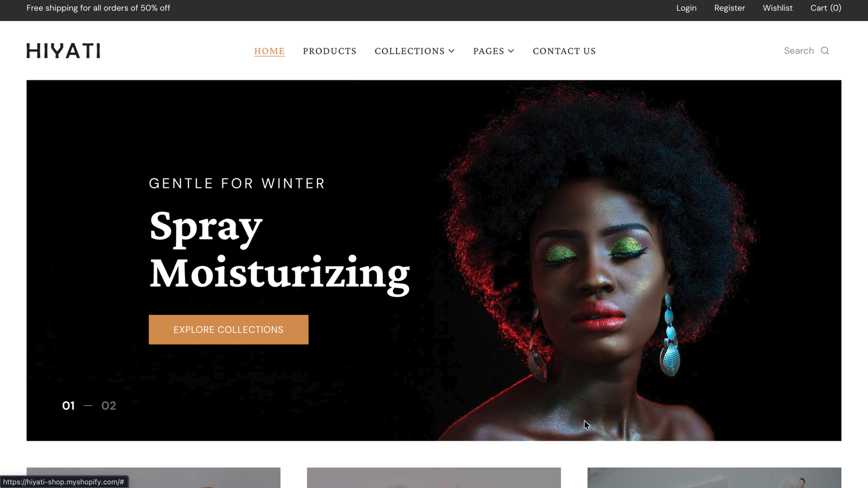Viewport: 868px width, 488px height.
Task: Expand the Collections dropdown chevron
Action: (x=451, y=51)
